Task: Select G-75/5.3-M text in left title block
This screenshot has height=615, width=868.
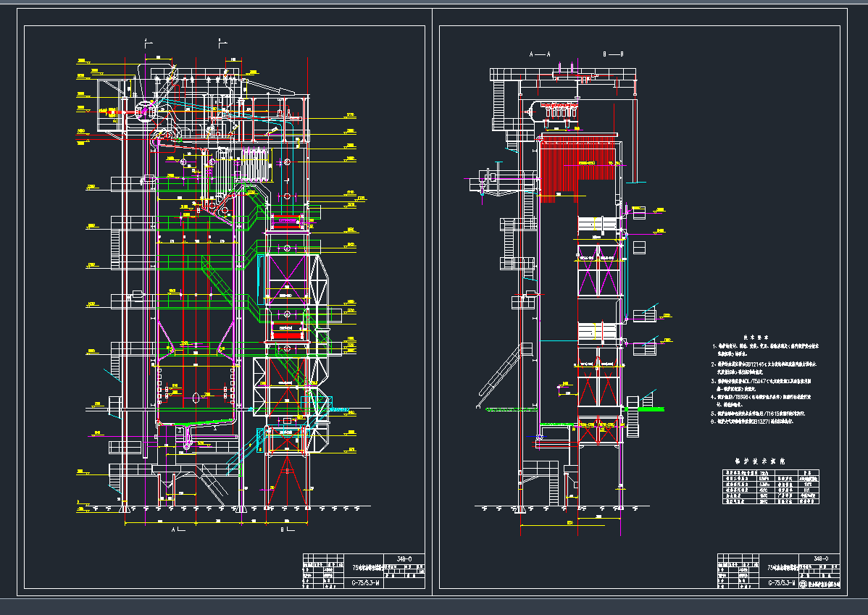Action: point(365,583)
